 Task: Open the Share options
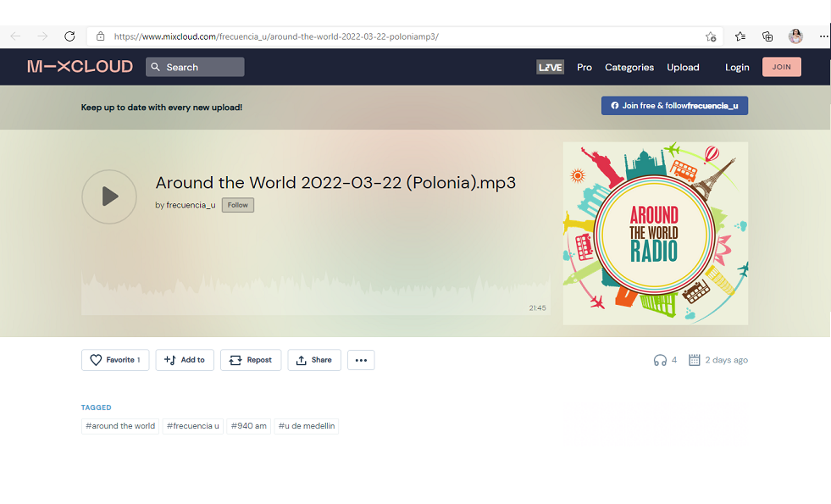pos(314,360)
